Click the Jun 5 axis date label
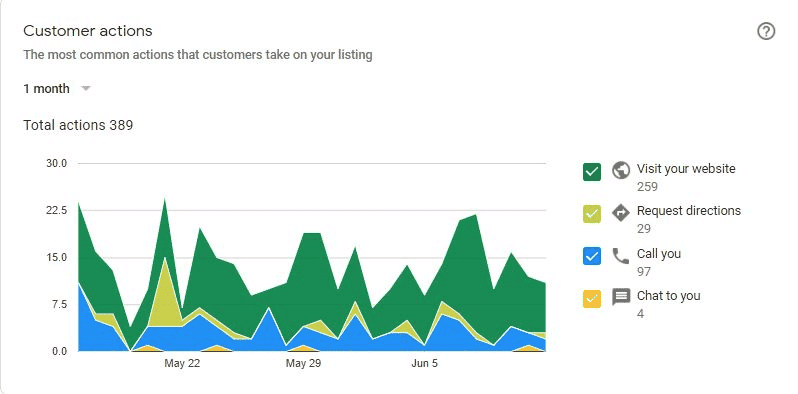Screen dimensions: 798x394 click(424, 363)
